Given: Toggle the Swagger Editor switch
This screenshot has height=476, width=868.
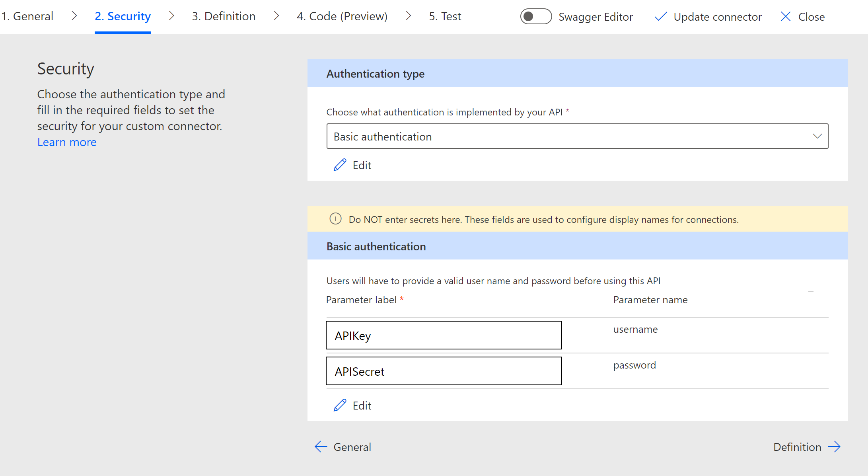Looking at the screenshot, I should tap(535, 17).
